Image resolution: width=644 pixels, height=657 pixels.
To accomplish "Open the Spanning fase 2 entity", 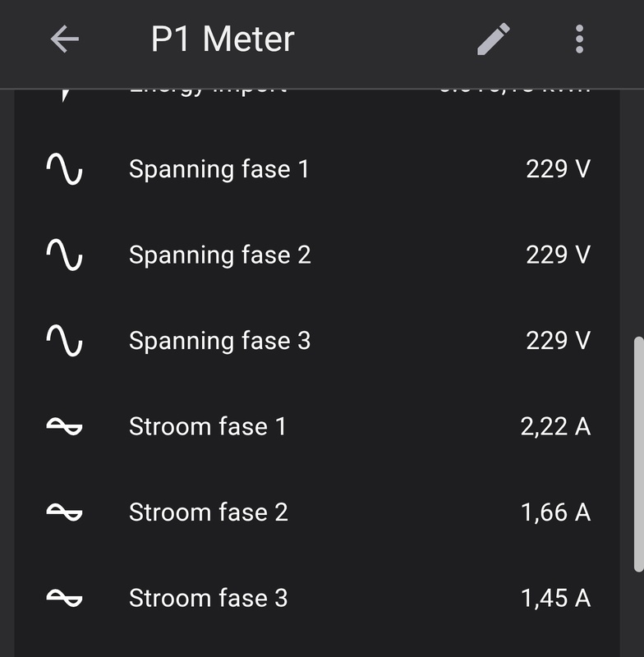I will click(219, 255).
